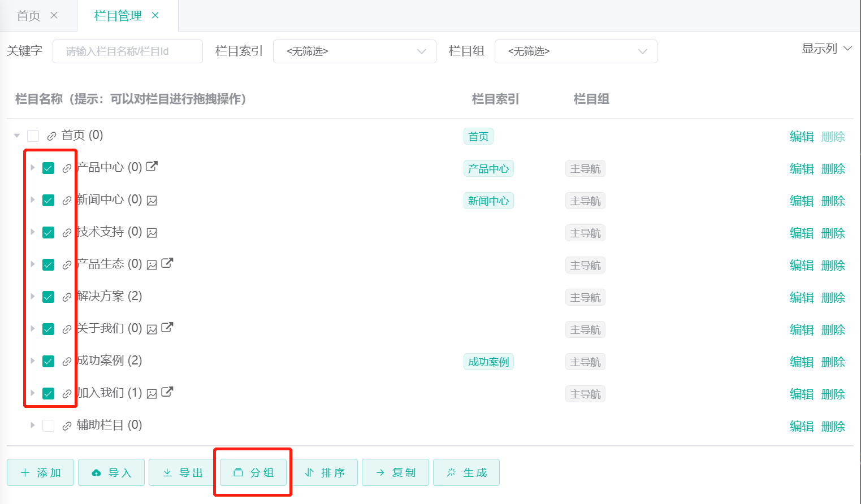Expand the 解决方案 tree node
This screenshot has width=861, height=504.
click(33, 297)
